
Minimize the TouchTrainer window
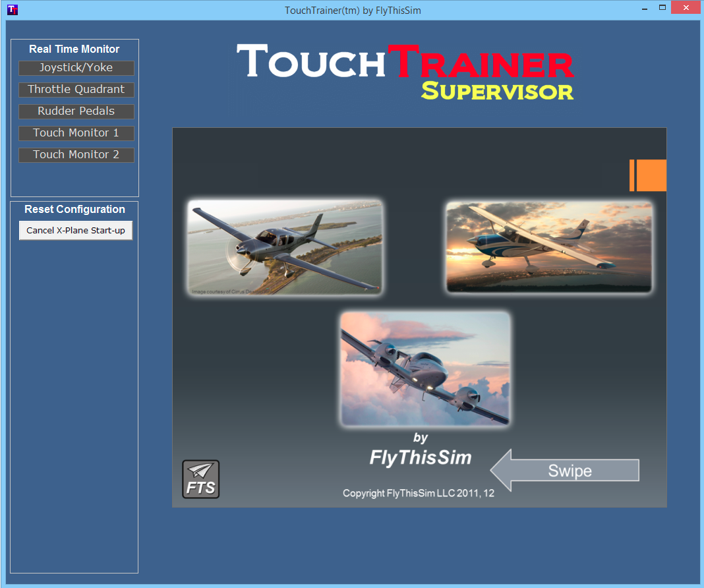coord(645,8)
